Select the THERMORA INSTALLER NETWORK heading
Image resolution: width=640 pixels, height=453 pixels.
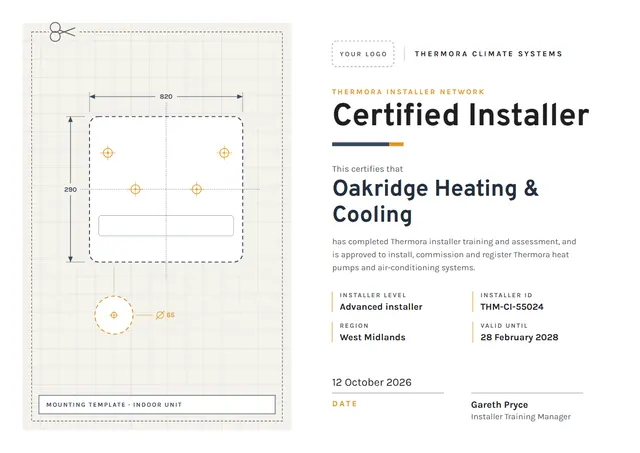(408, 91)
